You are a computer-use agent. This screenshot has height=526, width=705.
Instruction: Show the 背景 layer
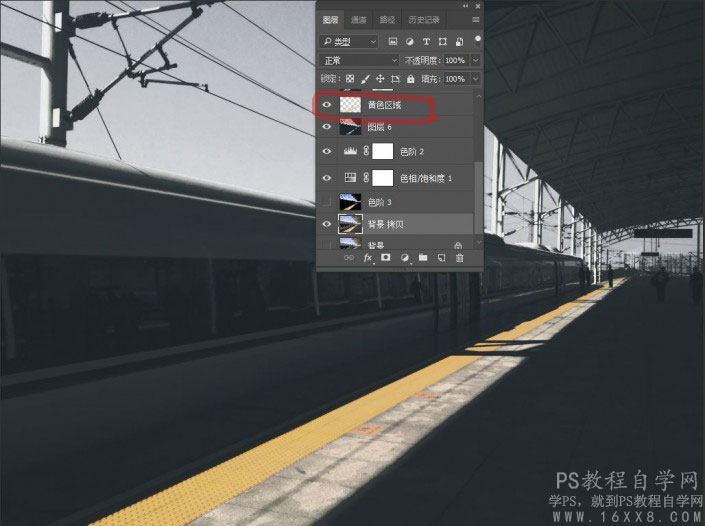tap(327, 245)
